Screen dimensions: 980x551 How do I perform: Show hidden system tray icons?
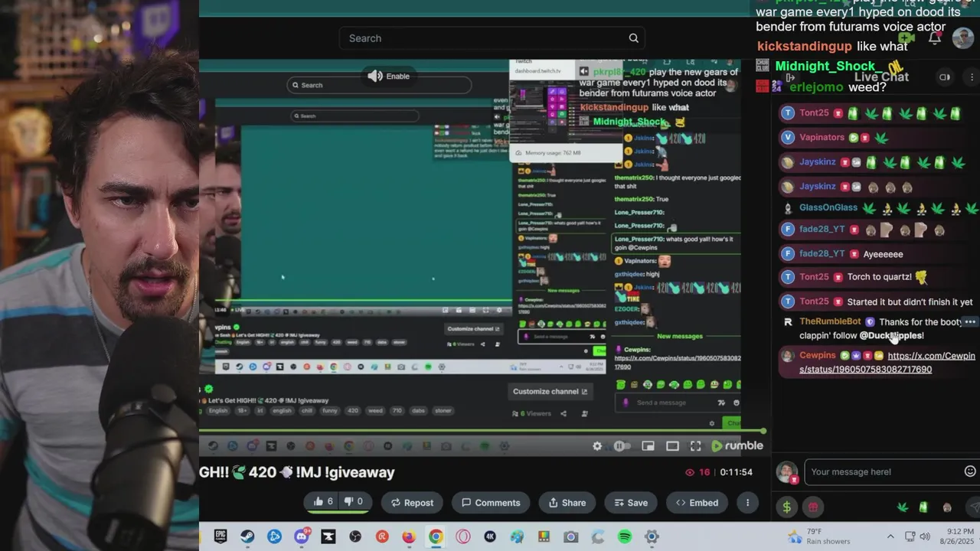coord(890,536)
